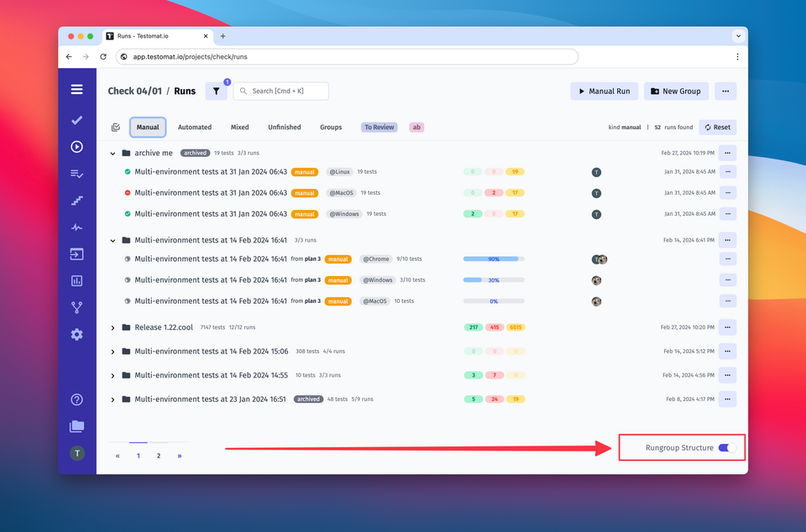Open options menu for 31 Jan @MacOS run
Image resolution: width=806 pixels, height=532 pixels.
pyautogui.click(x=727, y=193)
